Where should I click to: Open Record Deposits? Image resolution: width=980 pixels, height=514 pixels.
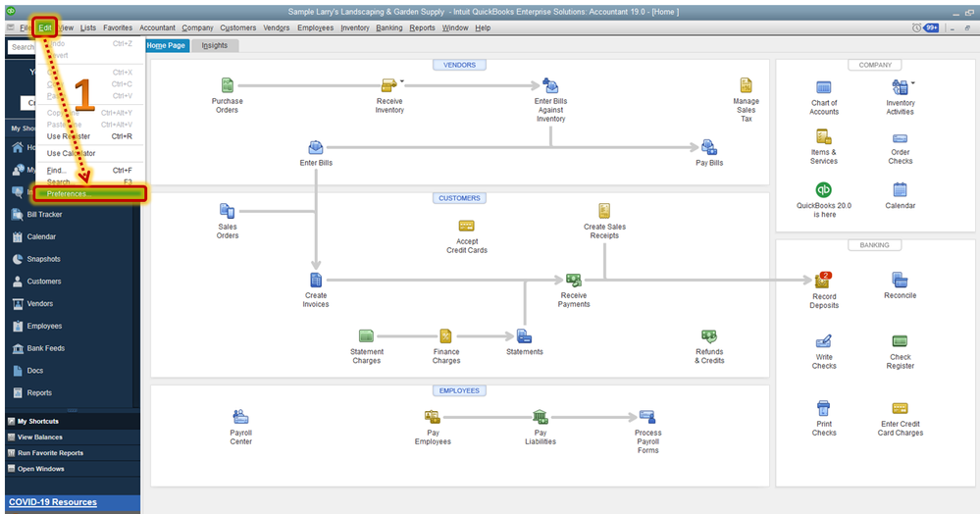coord(823,281)
